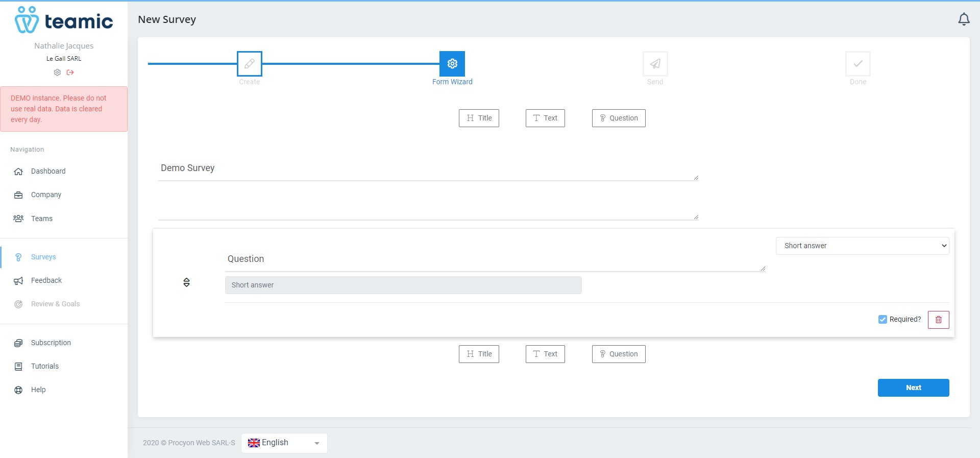Click the Teams people icon
Screen dimensions: 980x458
18,219
